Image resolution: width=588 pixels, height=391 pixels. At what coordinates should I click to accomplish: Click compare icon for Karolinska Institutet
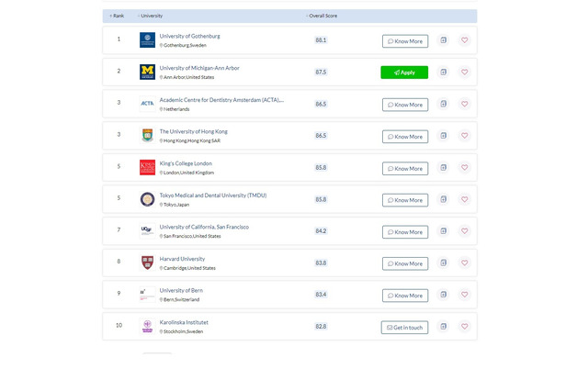tap(443, 327)
